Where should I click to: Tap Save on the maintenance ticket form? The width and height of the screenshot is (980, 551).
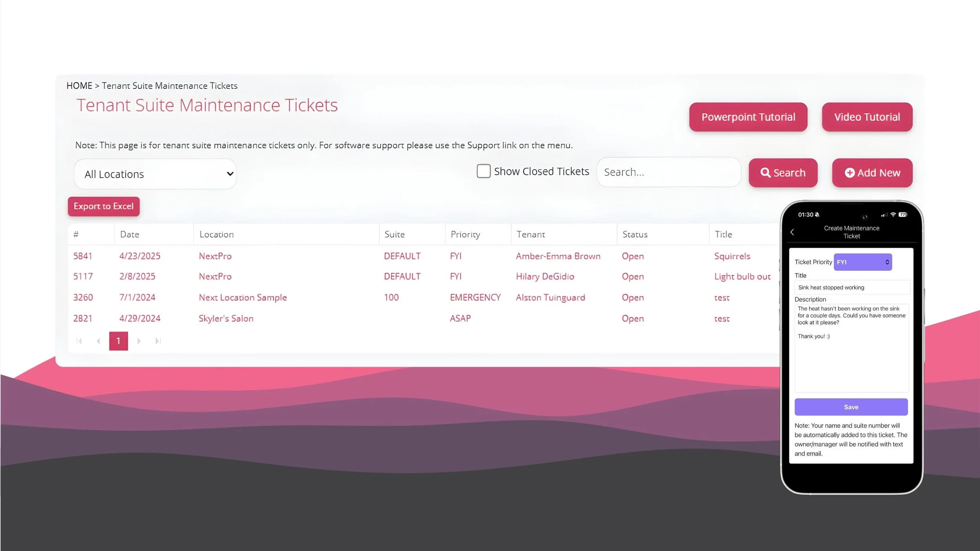tap(851, 407)
